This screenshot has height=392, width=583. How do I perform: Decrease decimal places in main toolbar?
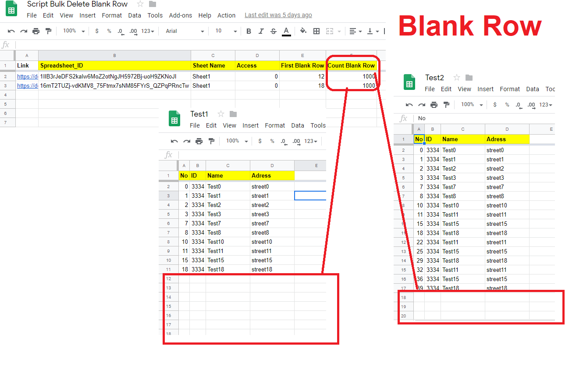point(121,31)
